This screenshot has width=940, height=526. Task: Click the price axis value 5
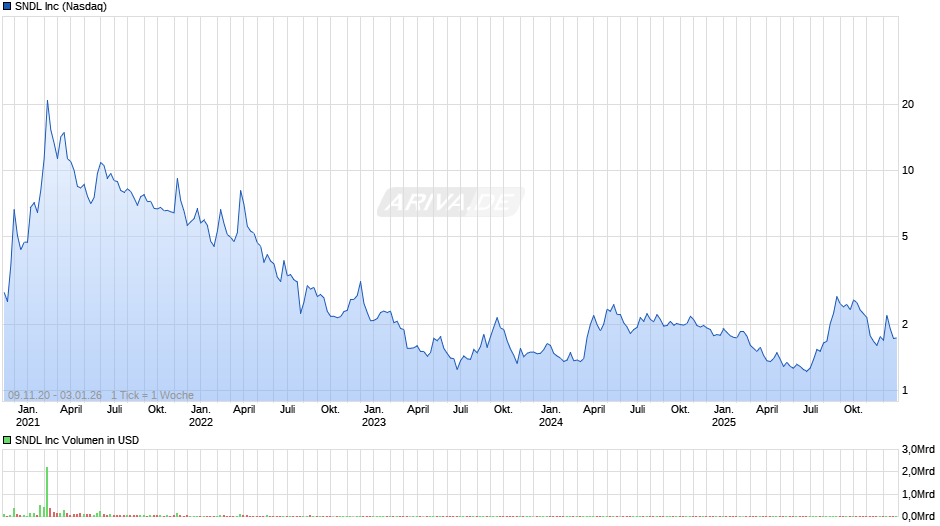[x=905, y=236]
